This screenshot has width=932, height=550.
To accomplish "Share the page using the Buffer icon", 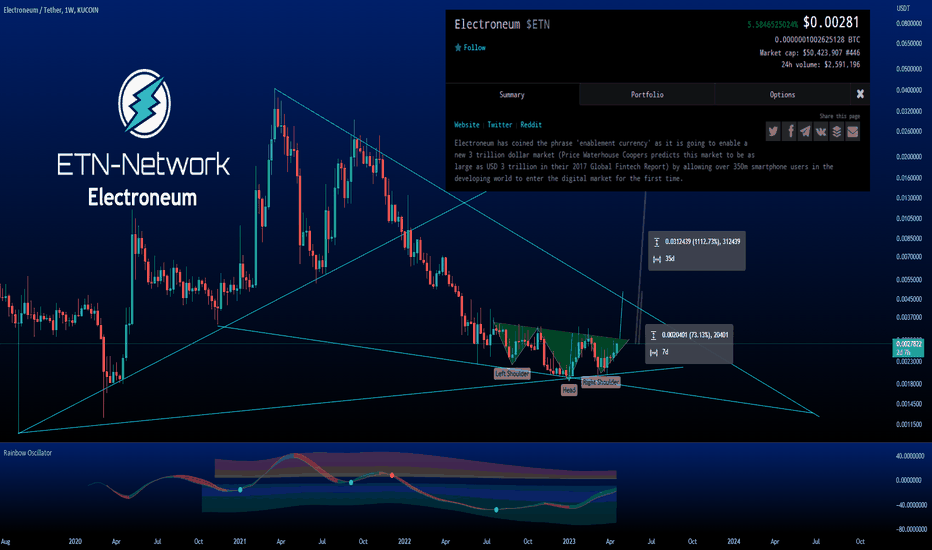I will pyautogui.click(x=836, y=131).
